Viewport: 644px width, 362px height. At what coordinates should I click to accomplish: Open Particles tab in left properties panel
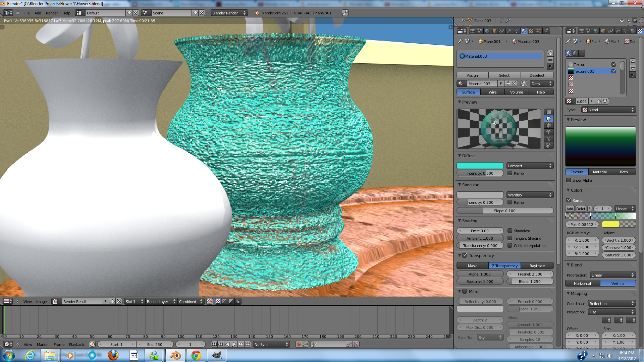click(x=539, y=31)
